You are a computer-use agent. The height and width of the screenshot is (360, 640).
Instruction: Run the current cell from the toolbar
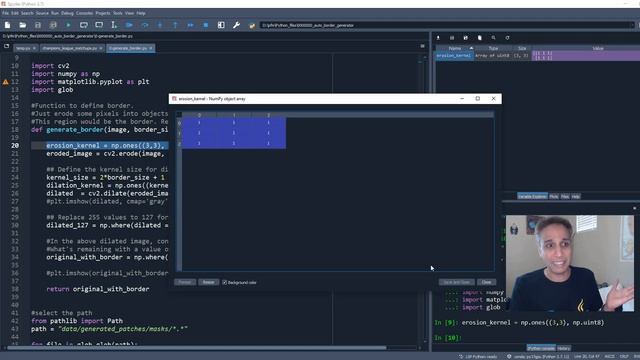pyautogui.click(x=84, y=25)
